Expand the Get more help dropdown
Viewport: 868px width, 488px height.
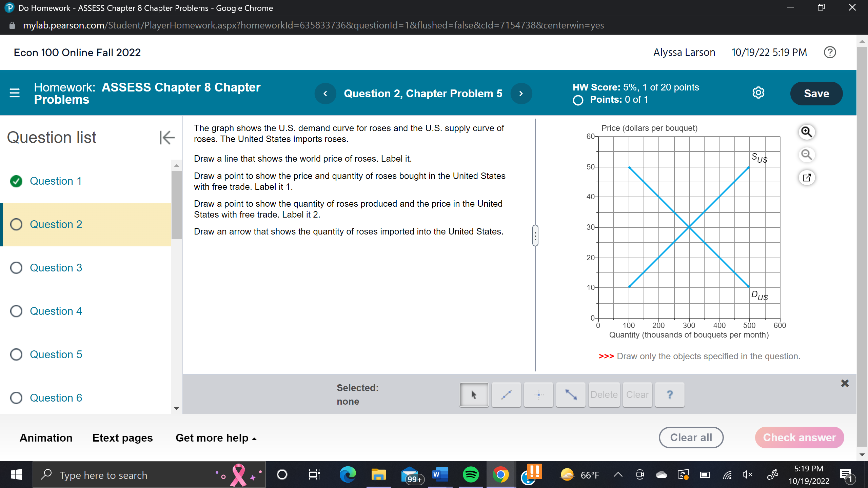216,438
